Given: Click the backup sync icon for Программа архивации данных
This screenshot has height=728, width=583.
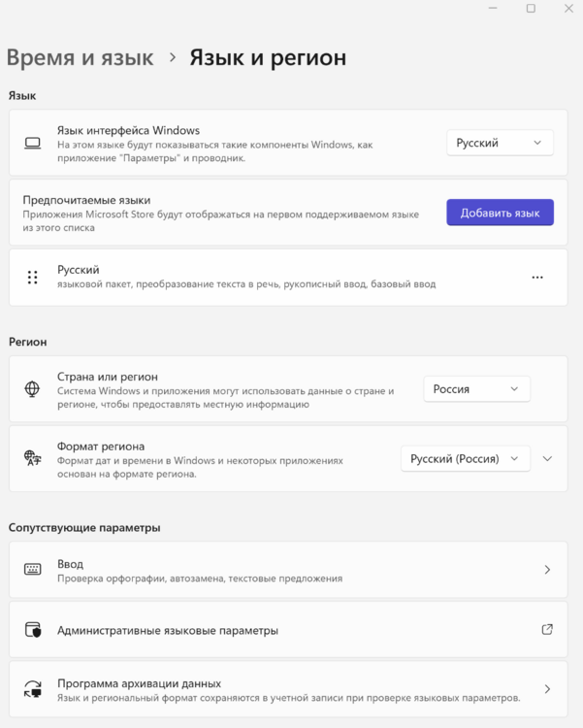Looking at the screenshot, I should (32, 690).
